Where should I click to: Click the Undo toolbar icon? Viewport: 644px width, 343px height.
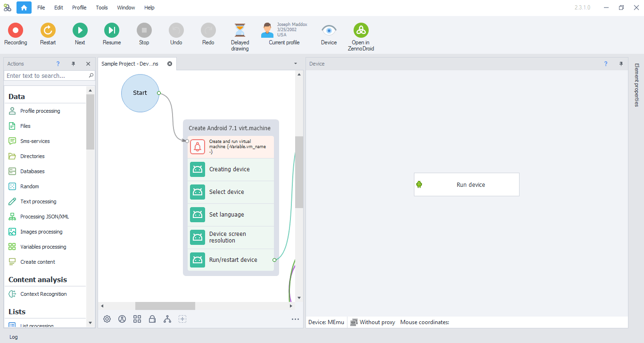click(x=176, y=31)
